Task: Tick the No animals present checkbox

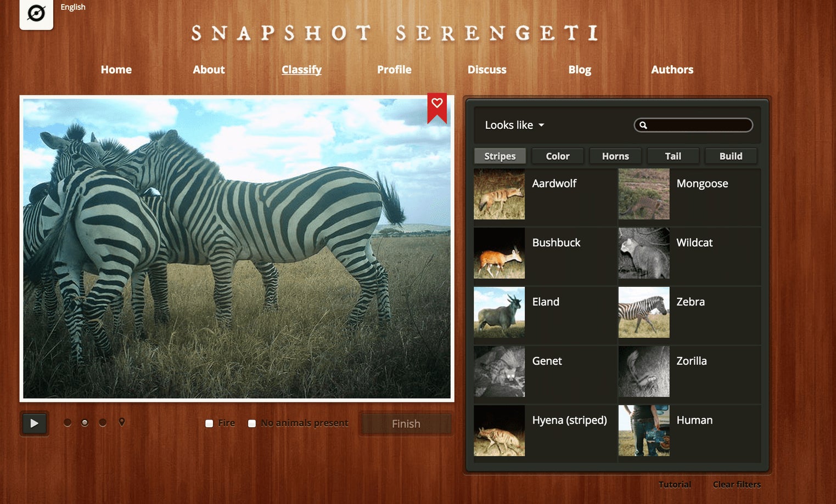Action: (252, 423)
